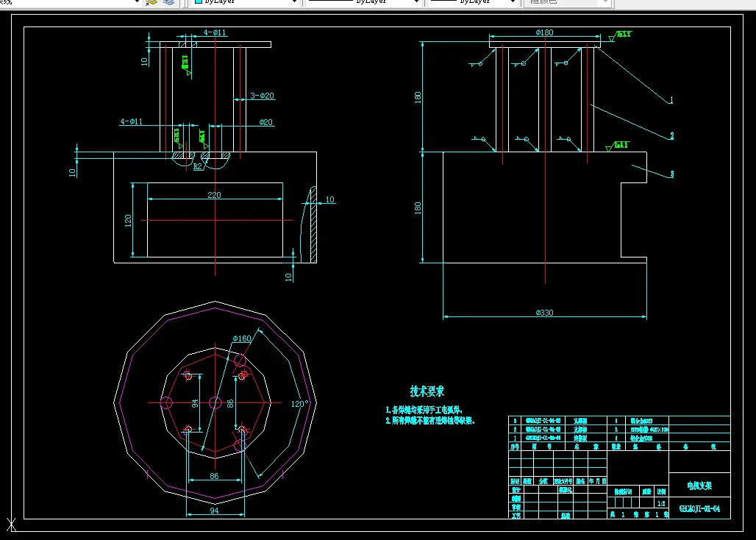Select the upper 180 height dimension

[418, 97]
